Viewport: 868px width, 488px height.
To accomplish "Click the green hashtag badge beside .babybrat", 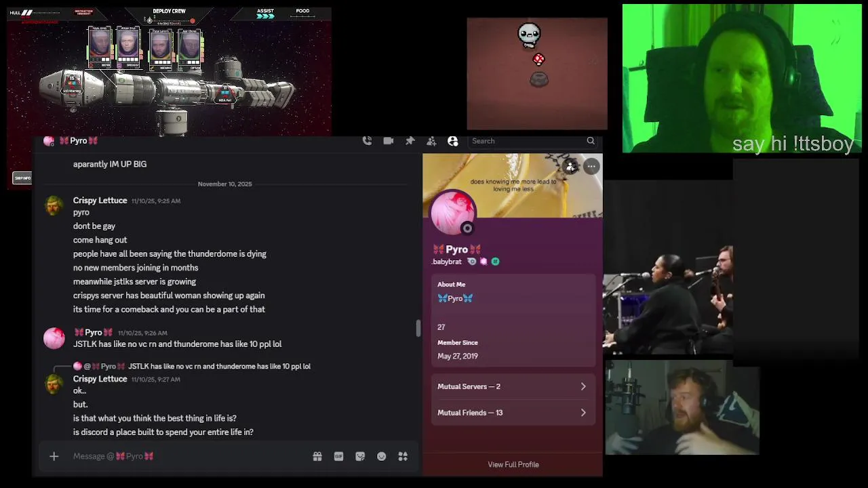I will coord(495,262).
